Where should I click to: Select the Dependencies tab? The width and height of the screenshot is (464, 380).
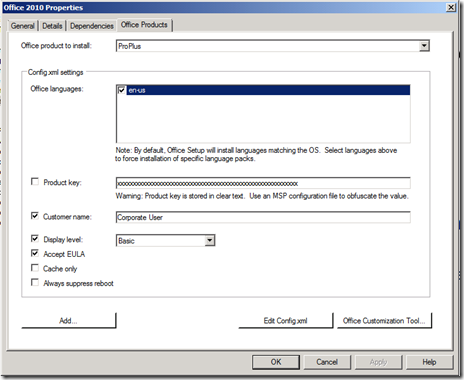tap(92, 26)
